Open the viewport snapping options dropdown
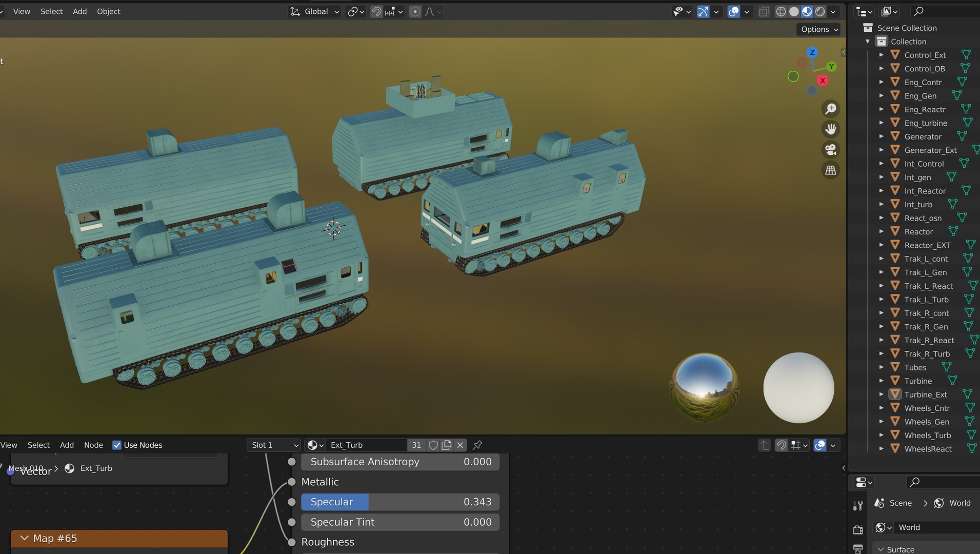Viewport: 980px width, 554px height. coord(394,11)
